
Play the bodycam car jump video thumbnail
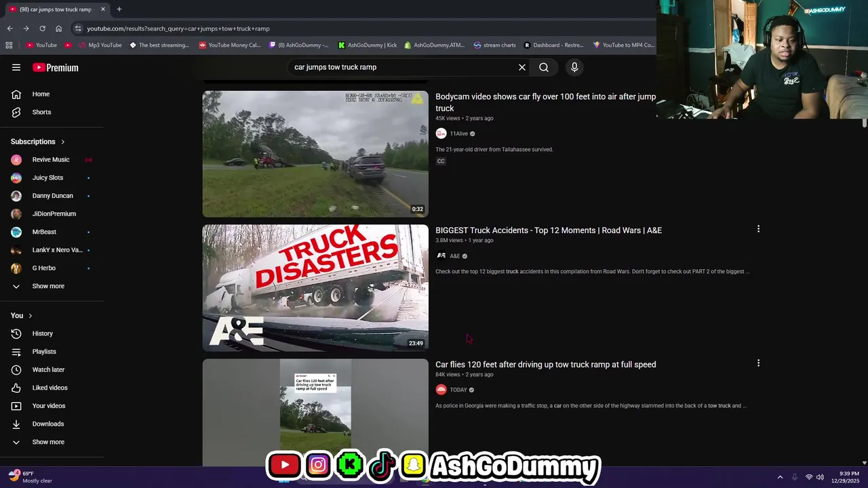point(315,154)
